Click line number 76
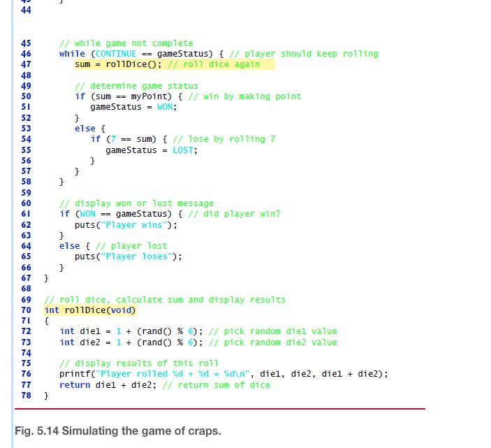Image resolution: width=491 pixels, height=448 pixels. pyautogui.click(x=26, y=374)
